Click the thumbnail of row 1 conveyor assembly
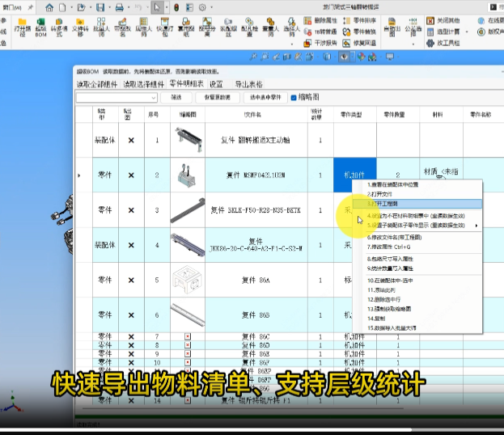This screenshot has height=435, width=504. click(x=188, y=140)
